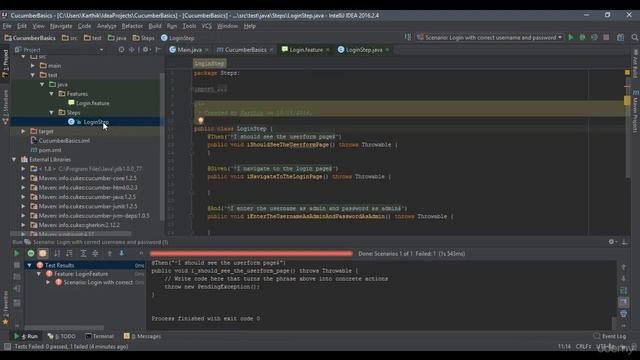Select Login.feature file in project tree
The image size is (640, 360).
(x=89, y=103)
